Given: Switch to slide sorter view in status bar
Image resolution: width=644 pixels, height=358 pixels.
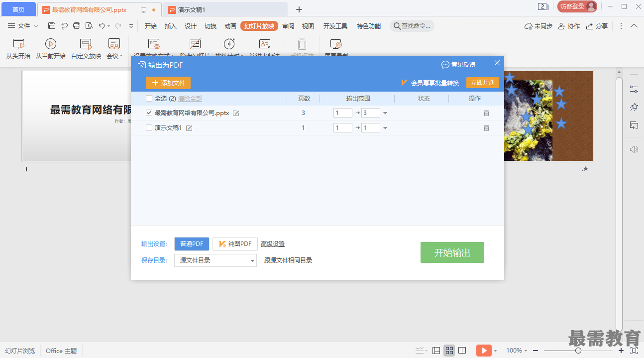Looking at the screenshot, I should coord(449,351).
